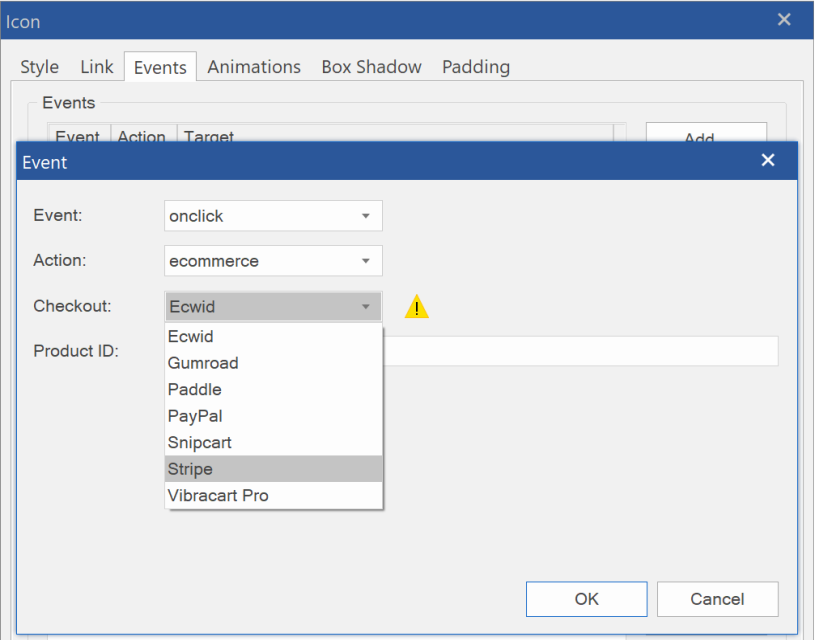This screenshot has width=815, height=641.
Task: Select the Events tab
Action: [160, 67]
